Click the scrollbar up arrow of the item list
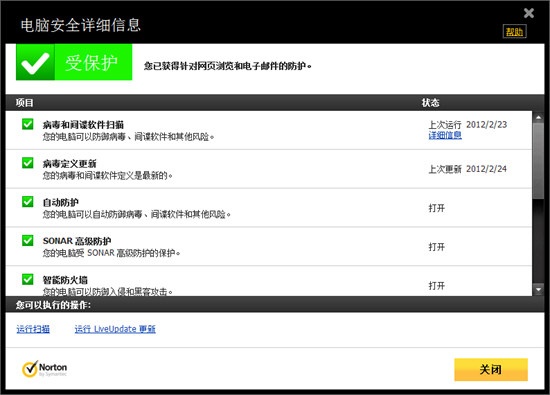The height and width of the screenshot is (395, 550). pyautogui.click(x=538, y=118)
